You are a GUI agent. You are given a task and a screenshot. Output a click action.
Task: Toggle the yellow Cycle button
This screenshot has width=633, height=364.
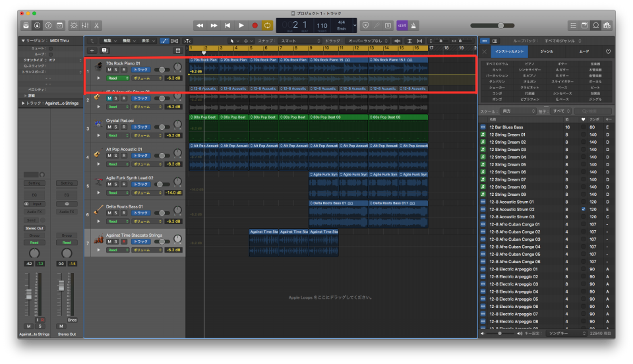[267, 26]
